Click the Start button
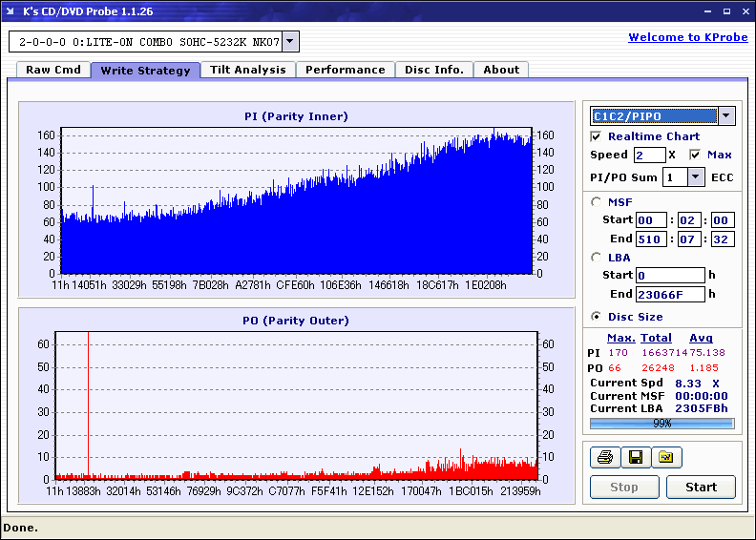 [x=701, y=487]
